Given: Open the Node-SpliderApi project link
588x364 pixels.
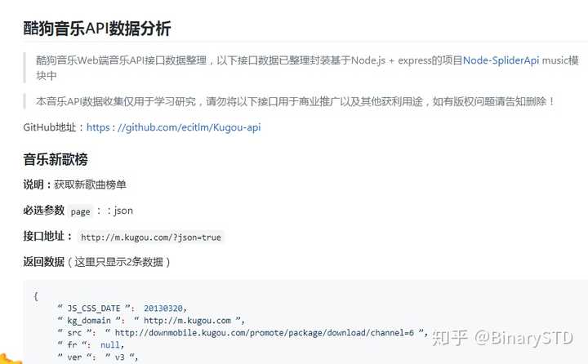Looking at the screenshot, I should (x=501, y=60).
